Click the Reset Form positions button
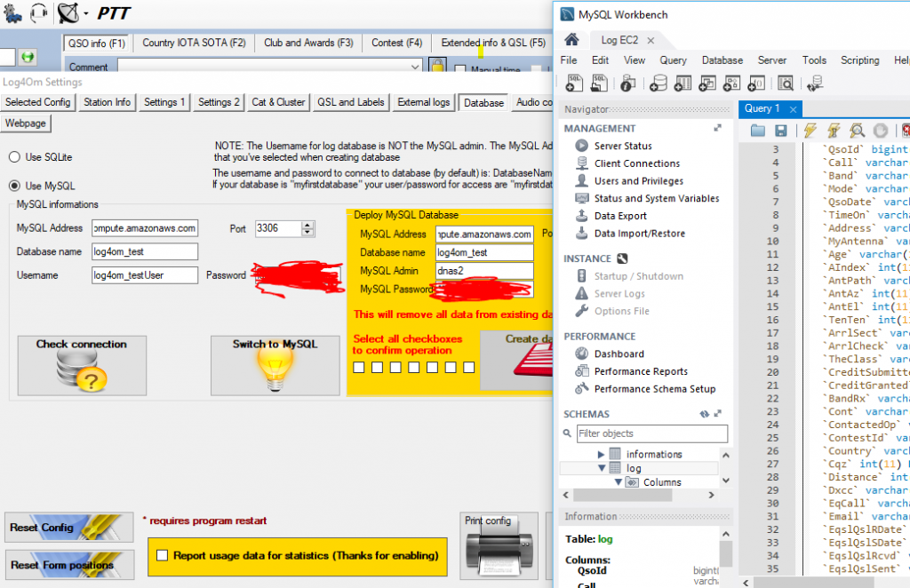The height and width of the screenshot is (588, 910). pos(69,565)
